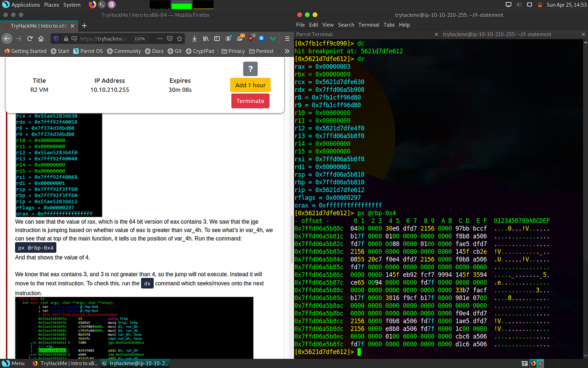Open the terminal Tabs menu
Viewport: 588px width, 368px height.
point(389,25)
